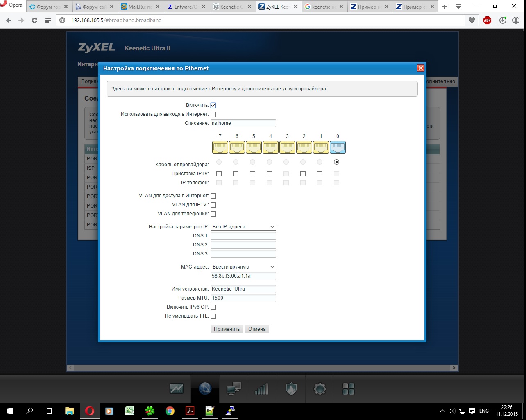Open File Explorer from the taskbar
The width and height of the screenshot is (526, 420).
[x=69, y=411]
